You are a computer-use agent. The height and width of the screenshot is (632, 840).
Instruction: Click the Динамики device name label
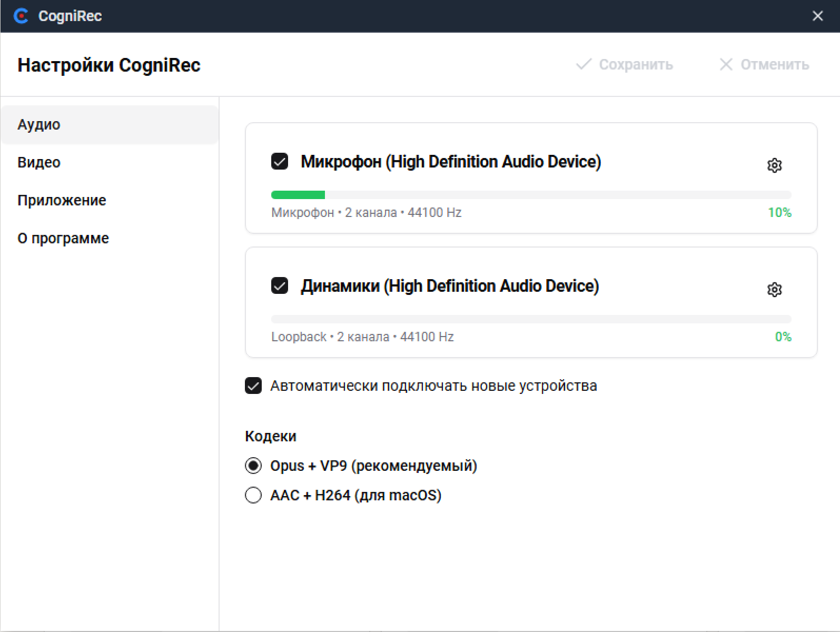[450, 286]
